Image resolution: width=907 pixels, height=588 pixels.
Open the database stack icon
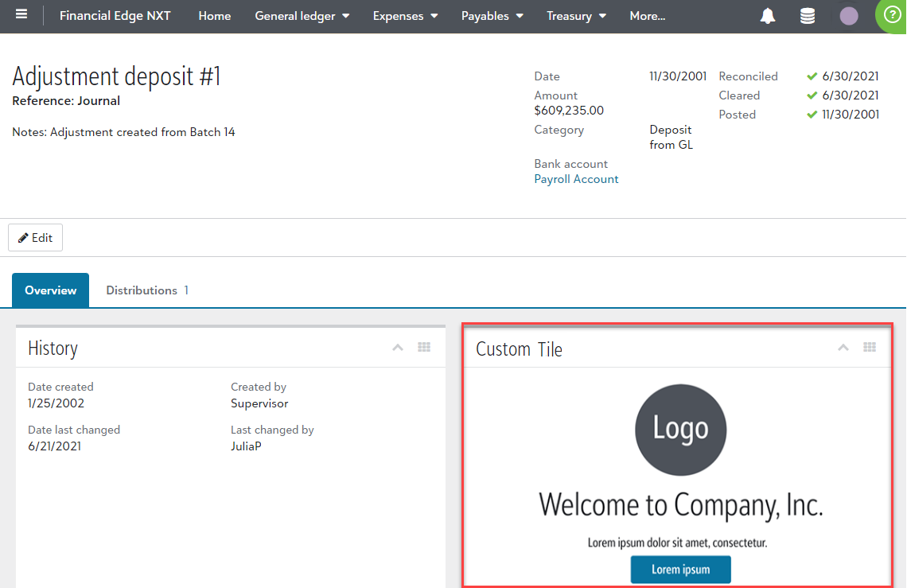point(808,16)
